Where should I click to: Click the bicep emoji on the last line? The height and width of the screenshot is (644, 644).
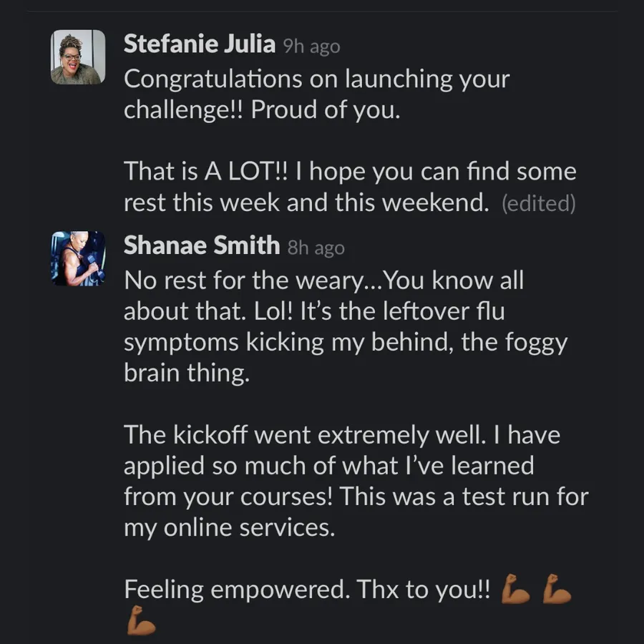tap(141, 620)
